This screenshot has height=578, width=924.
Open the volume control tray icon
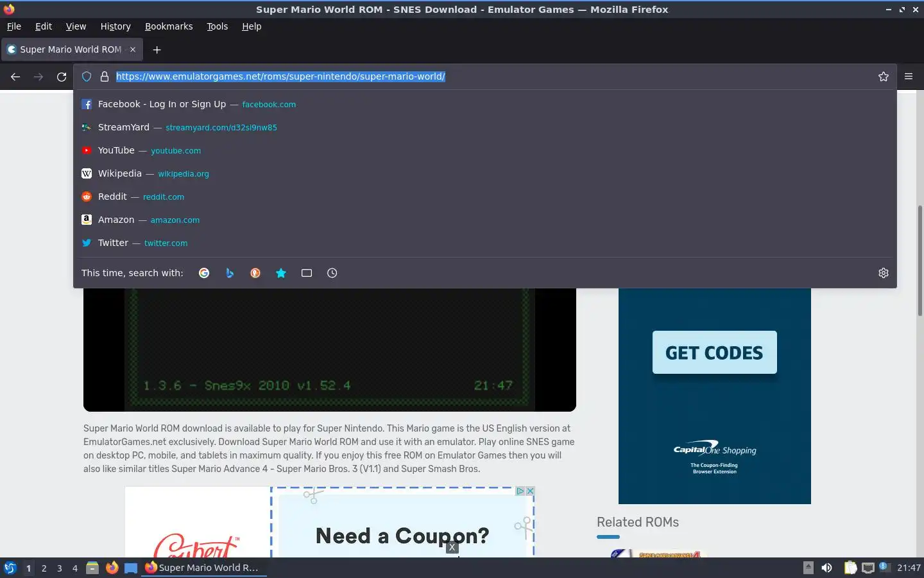click(826, 568)
